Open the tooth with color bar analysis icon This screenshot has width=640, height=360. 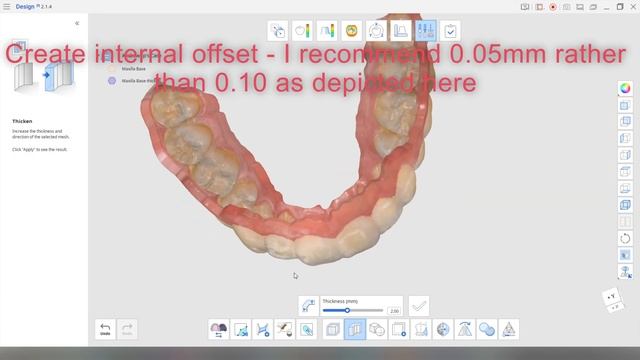pos(302,31)
